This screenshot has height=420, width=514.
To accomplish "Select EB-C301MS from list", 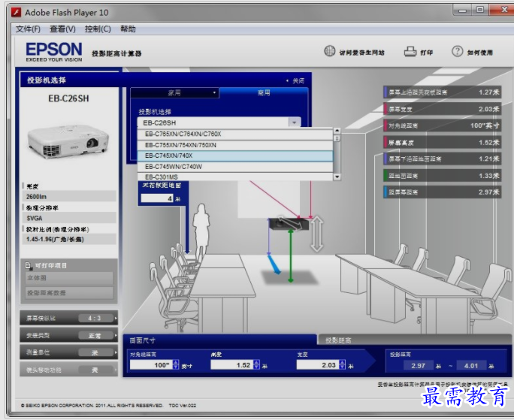I will 235,177.
